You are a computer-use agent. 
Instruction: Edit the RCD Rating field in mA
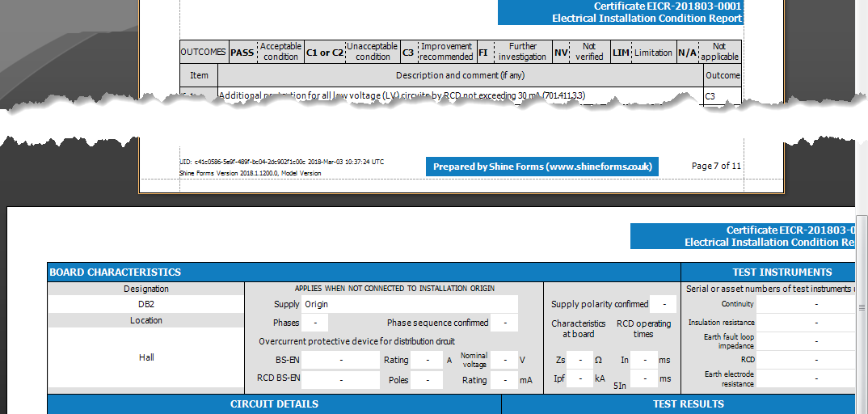point(504,379)
